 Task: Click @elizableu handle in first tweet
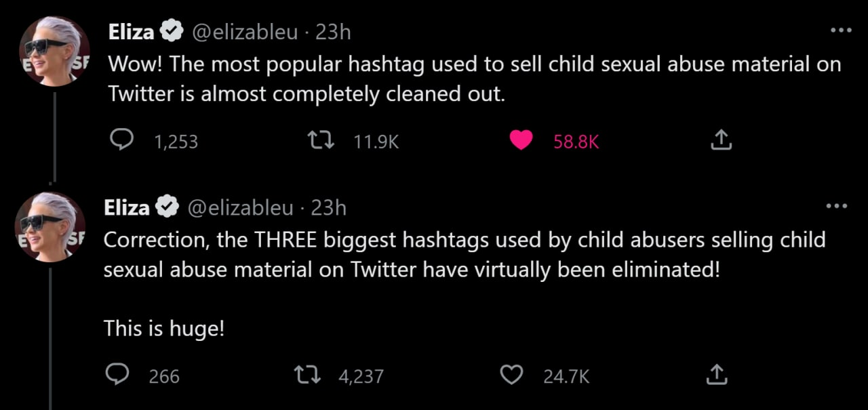click(x=245, y=31)
